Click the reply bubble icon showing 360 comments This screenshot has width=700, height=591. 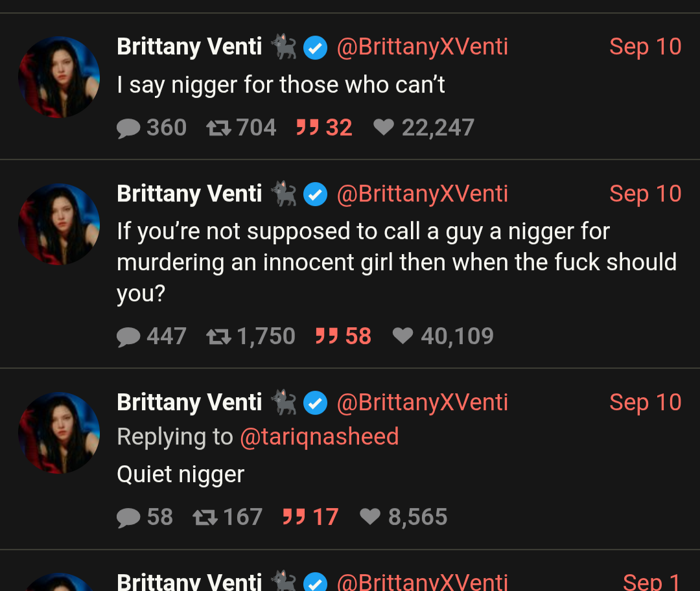pyautogui.click(x=128, y=128)
